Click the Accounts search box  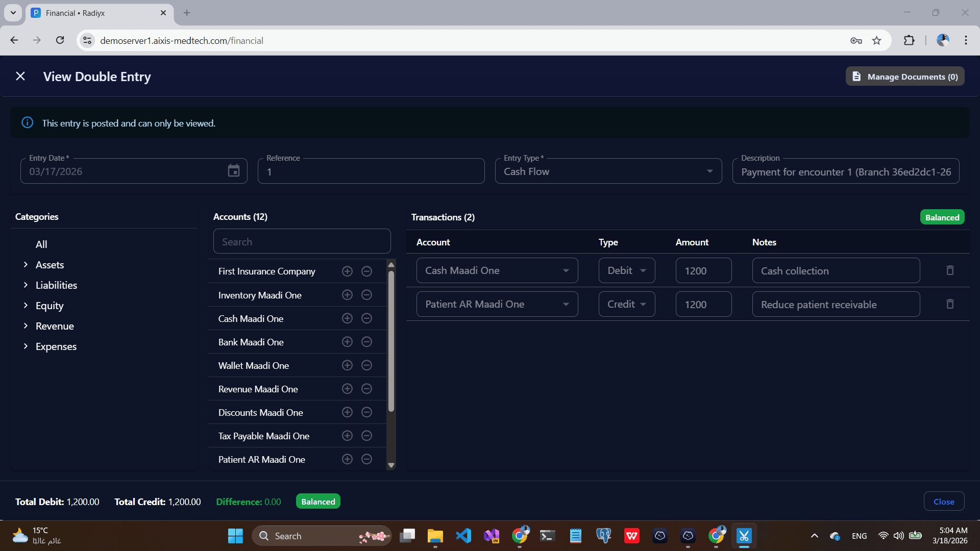302,242
